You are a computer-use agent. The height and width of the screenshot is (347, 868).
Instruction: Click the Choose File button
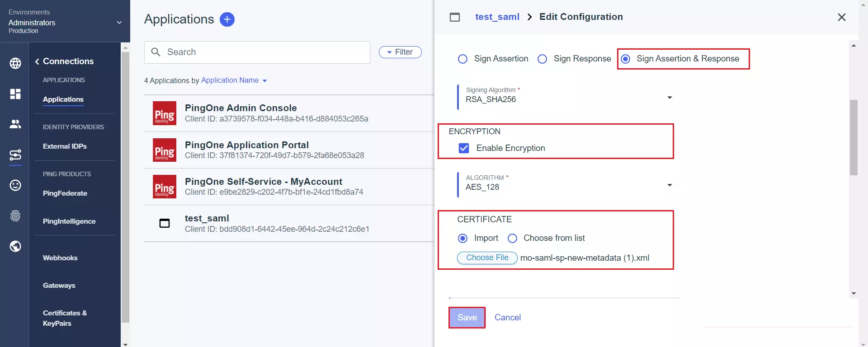[x=487, y=258]
